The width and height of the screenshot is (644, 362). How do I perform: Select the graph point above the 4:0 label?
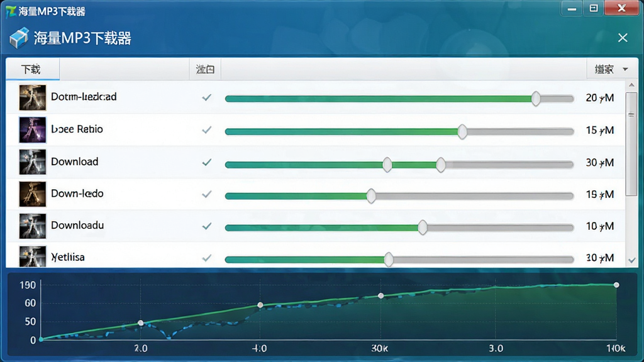tap(260, 305)
